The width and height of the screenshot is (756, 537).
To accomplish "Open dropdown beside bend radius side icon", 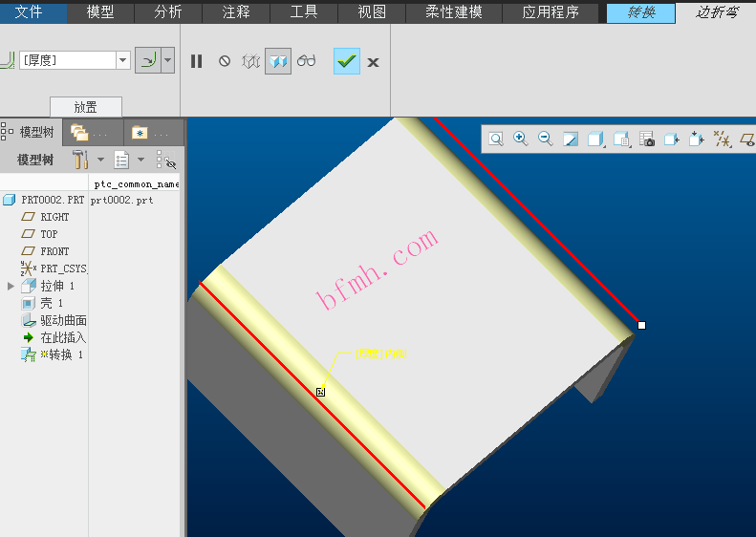I will pos(168,60).
